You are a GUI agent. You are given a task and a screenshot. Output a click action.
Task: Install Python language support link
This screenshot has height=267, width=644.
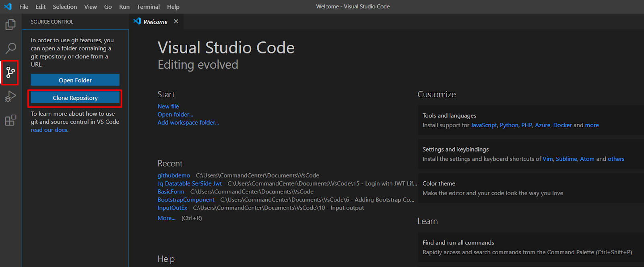509,125
